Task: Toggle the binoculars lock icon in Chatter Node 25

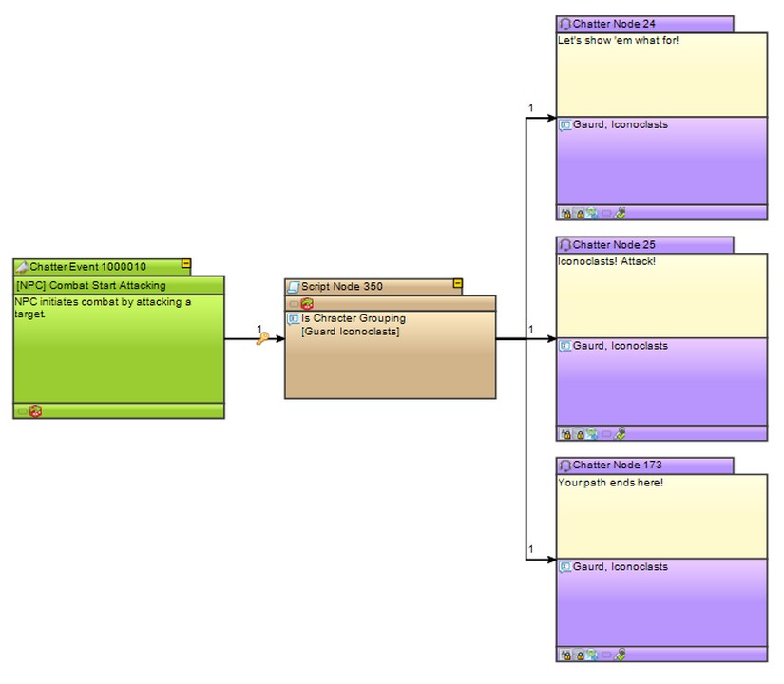Action: (565, 434)
